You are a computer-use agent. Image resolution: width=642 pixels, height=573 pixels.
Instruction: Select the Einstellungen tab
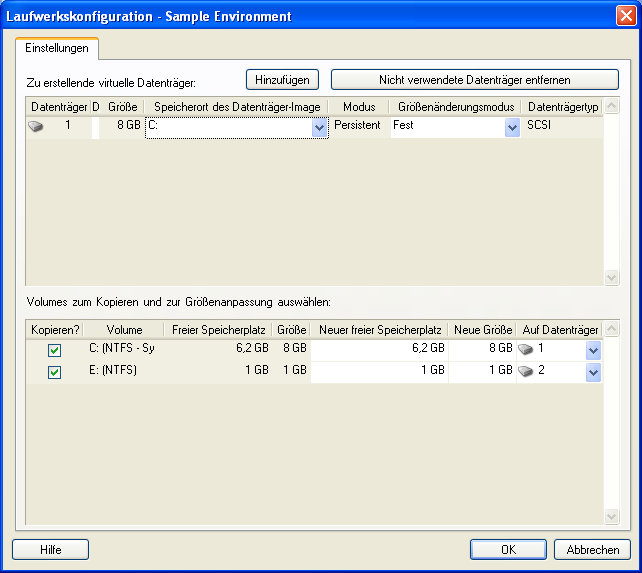click(57, 48)
